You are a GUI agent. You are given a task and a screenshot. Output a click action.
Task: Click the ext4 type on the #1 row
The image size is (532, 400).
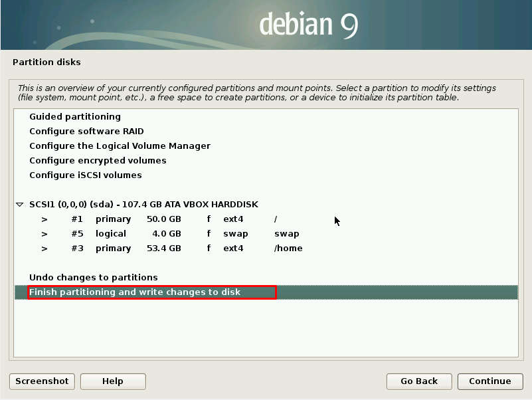233,219
